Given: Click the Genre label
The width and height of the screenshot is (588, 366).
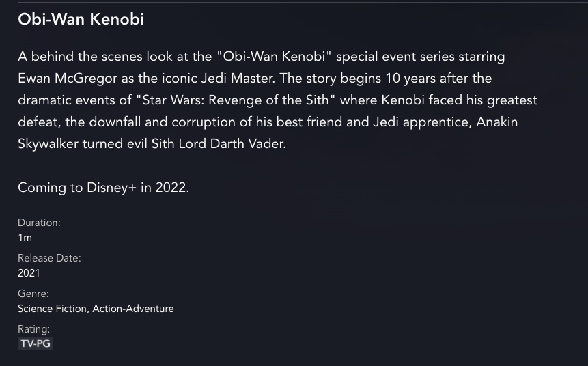Looking at the screenshot, I should 33,294.
